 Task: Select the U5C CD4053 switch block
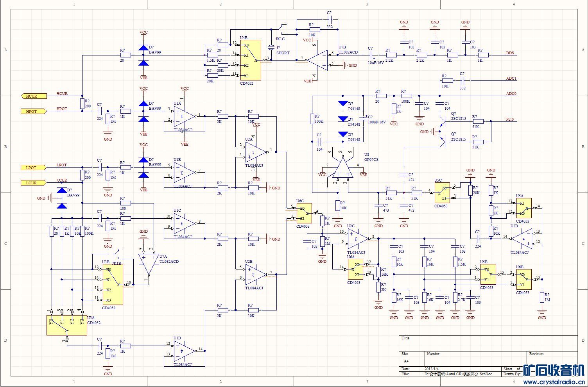pos(442,193)
